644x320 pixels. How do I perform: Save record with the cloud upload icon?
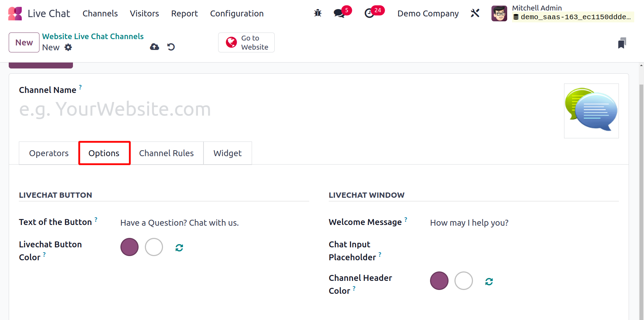[155, 47]
